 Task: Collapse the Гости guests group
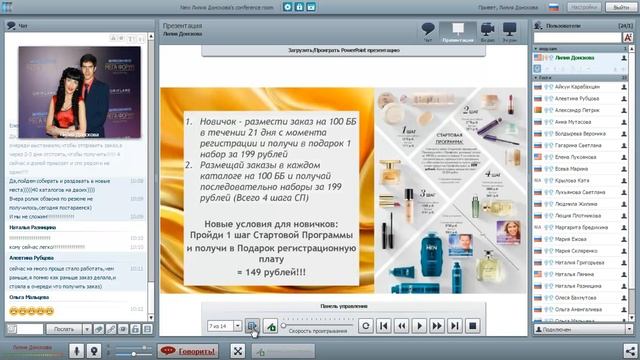pyautogui.click(x=536, y=77)
